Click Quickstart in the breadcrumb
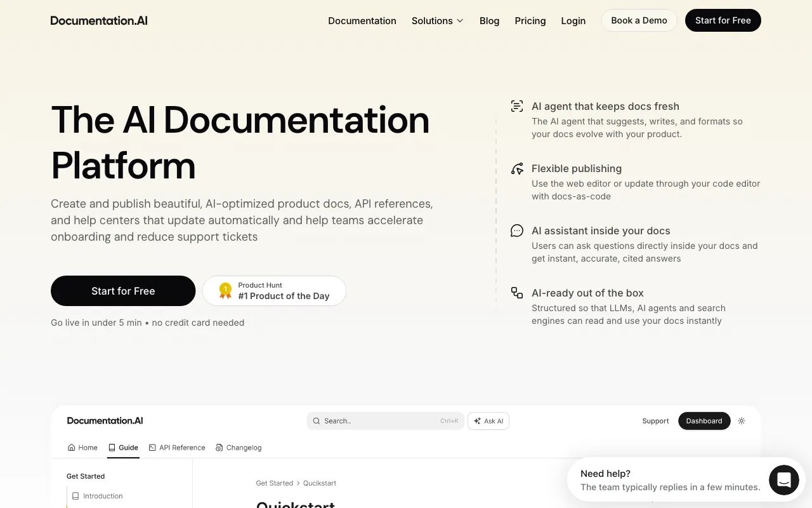 (320, 483)
